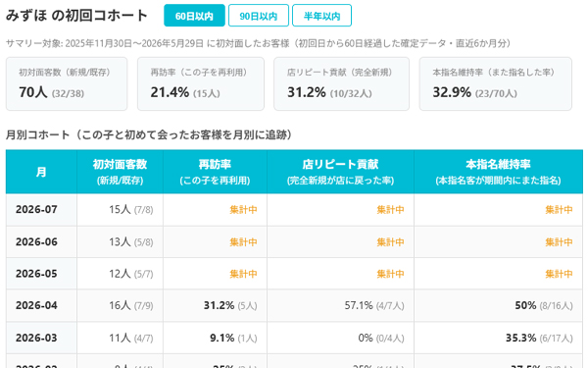Click the 再訪率 summary card showing 21.4%
Image resolution: width=588 pixels, height=368 pixels.
201,83
